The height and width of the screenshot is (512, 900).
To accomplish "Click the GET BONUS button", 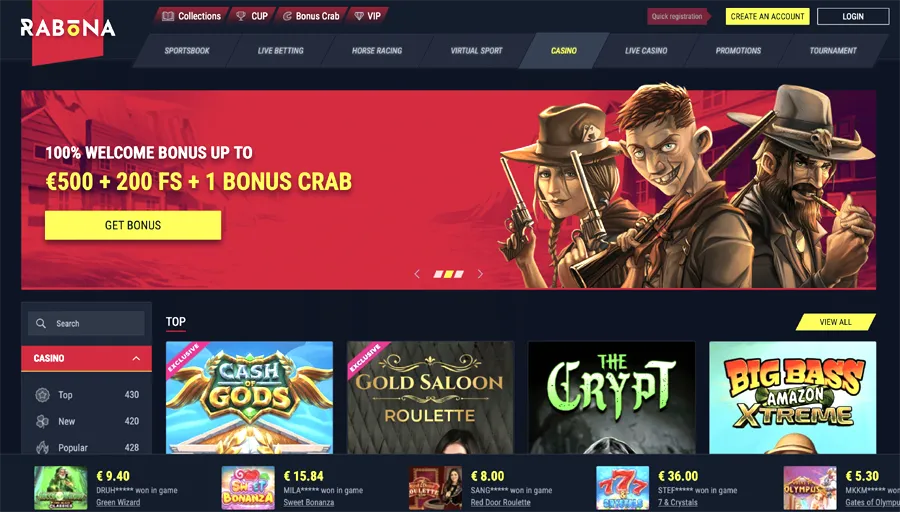I will 133,225.
